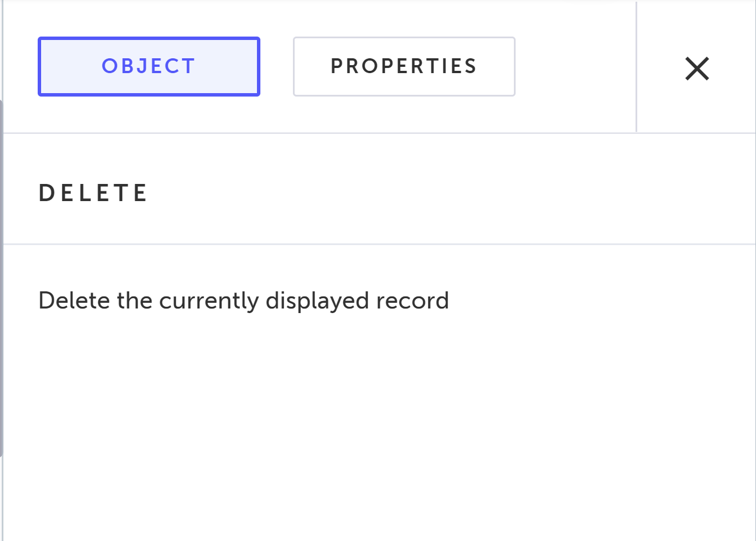The height and width of the screenshot is (541, 756).
Task: Click the 'Delete the currently displayed record' text
Action: 243,300
